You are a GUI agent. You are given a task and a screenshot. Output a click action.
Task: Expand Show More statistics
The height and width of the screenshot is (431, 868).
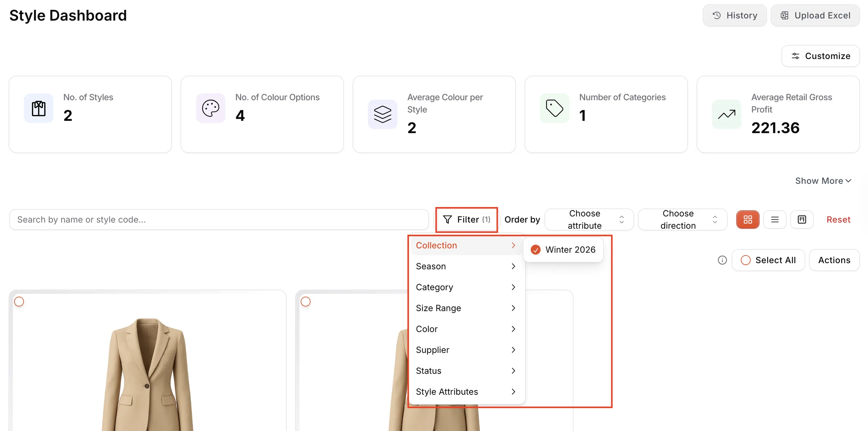[x=823, y=181]
